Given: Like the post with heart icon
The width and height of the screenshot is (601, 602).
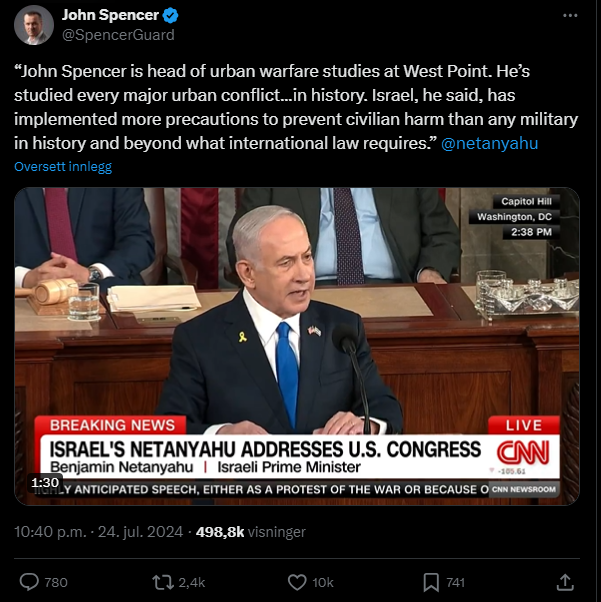Looking at the screenshot, I should point(297,582).
